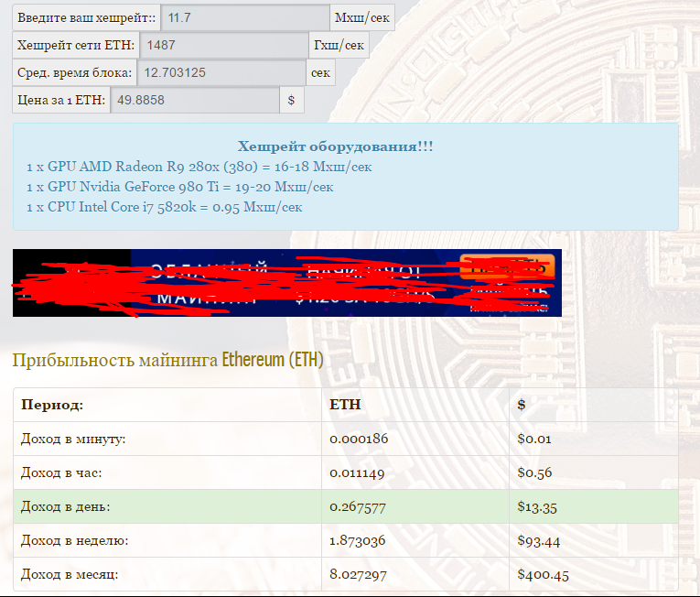Screen dimensions: 700x597
Task: Click the 'сек' unit label
Action: [320, 73]
